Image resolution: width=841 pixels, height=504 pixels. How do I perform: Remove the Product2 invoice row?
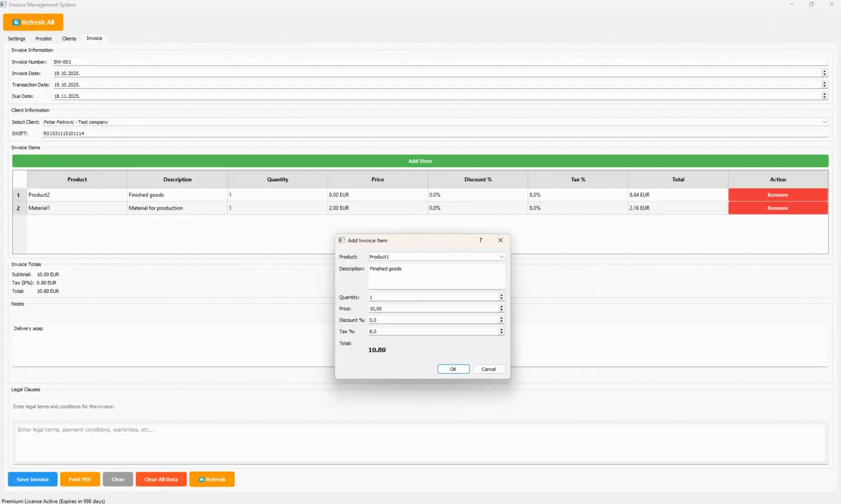(777, 195)
